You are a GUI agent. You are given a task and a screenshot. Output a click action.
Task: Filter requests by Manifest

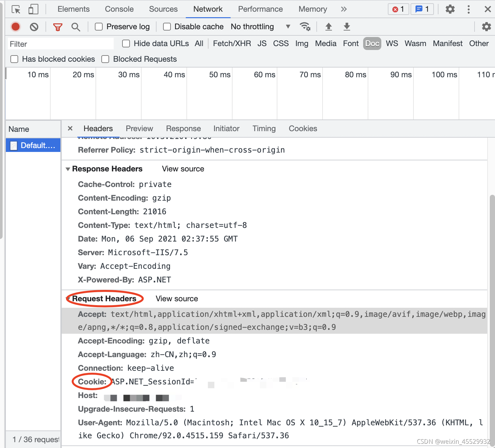448,44
